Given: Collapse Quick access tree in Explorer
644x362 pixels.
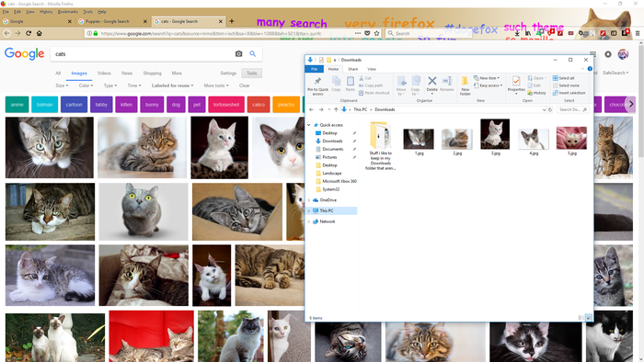Looking at the screenshot, I should click(309, 125).
